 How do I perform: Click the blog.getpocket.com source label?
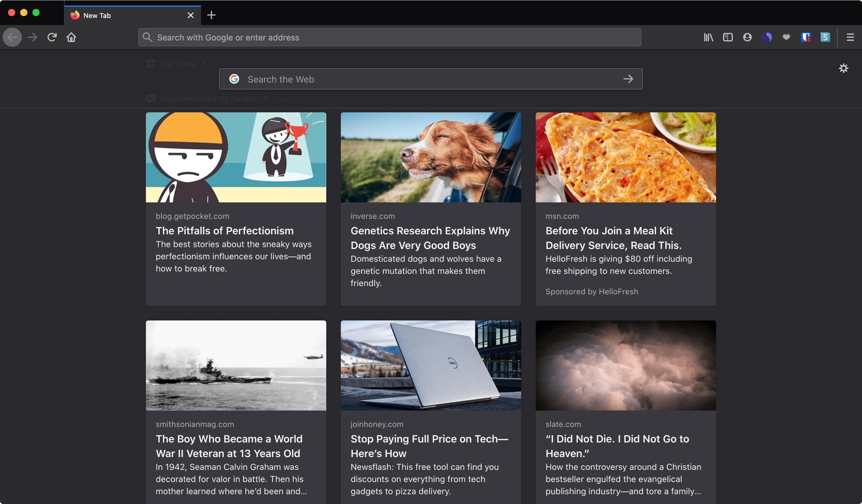point(192,216)
